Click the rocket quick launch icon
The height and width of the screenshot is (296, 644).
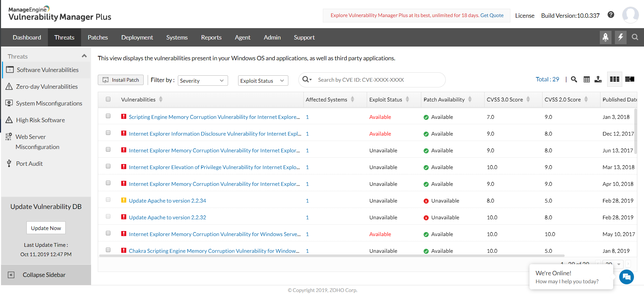(x=605, y=37)
